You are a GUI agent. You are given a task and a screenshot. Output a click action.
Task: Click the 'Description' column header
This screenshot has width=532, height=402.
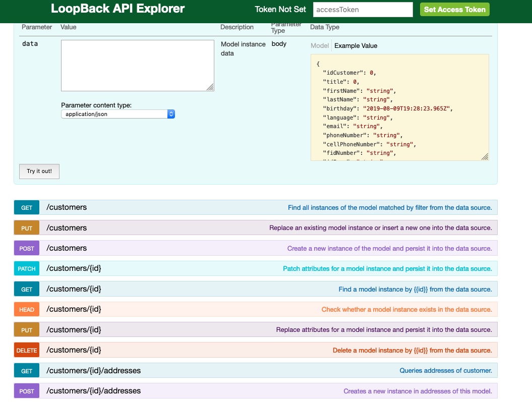click(x=237, y=27)
